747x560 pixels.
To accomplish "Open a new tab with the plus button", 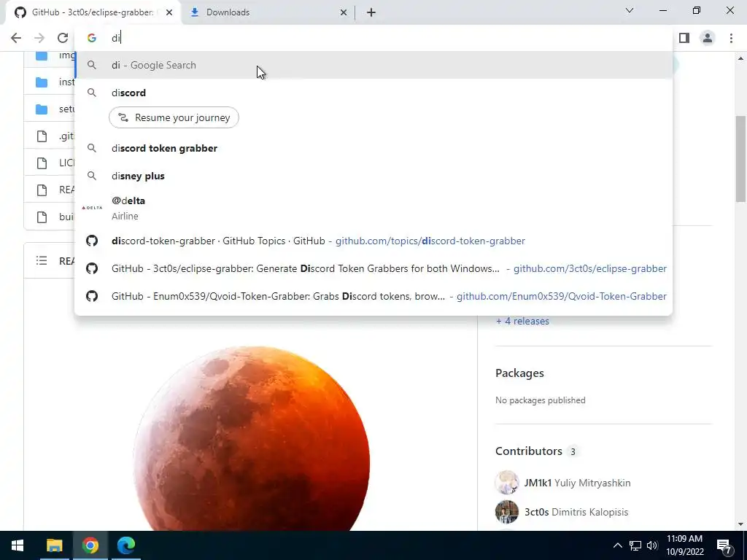I will coord(371,13).
